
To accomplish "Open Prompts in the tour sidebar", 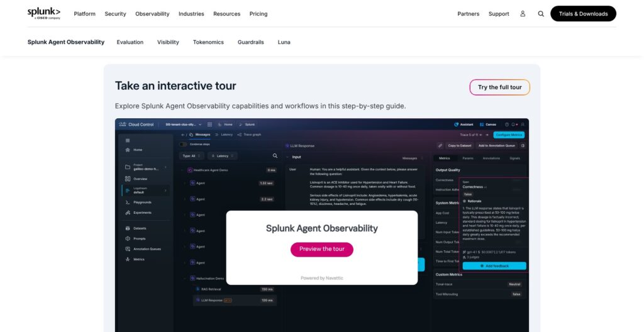I will pyautogui.click(x=135, y=238).
